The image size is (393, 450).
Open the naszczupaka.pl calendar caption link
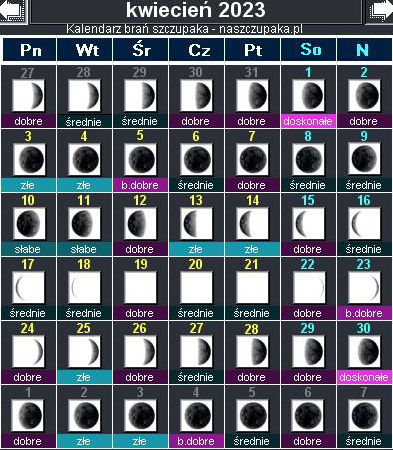184,29
